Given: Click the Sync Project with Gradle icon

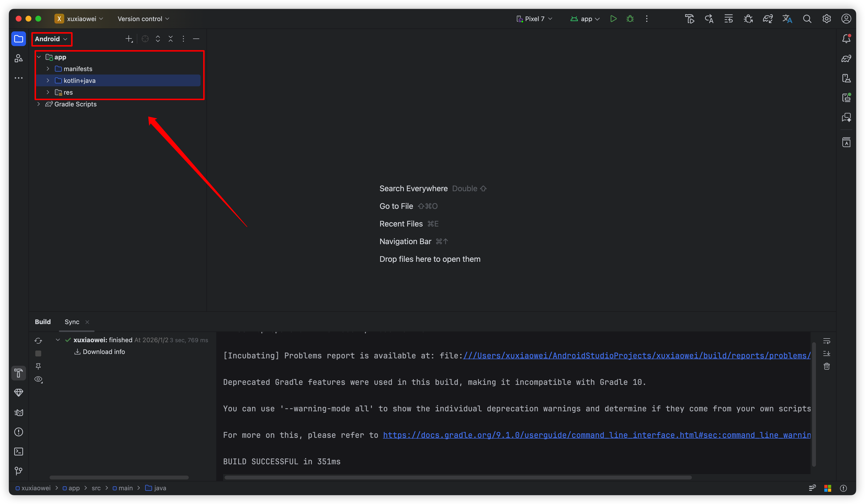Looking at the screenshot, I should [768, 19].
